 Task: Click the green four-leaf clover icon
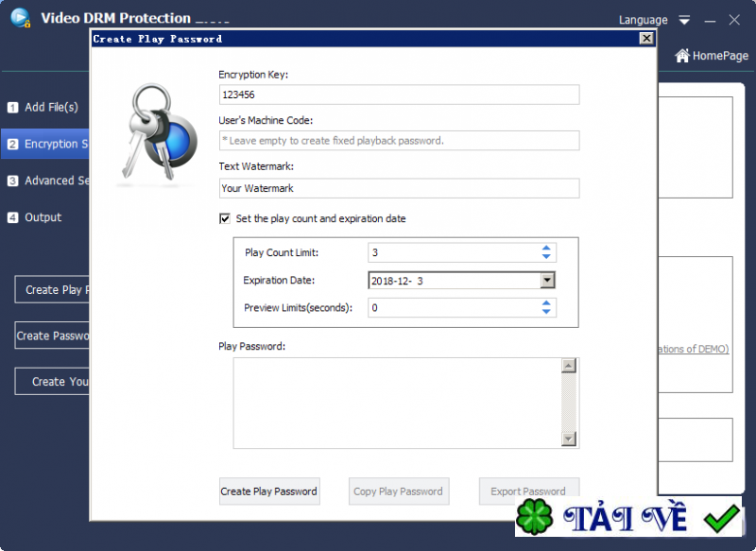[x=535, y=517]
